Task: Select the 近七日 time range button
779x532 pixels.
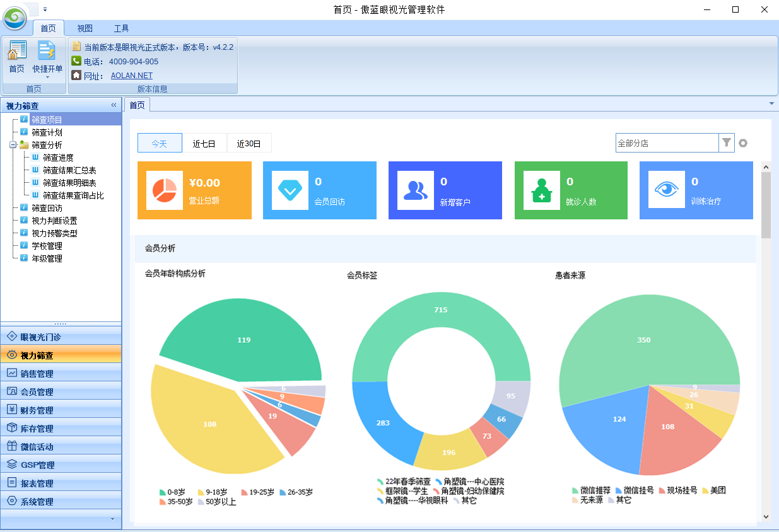Action: click(204, 144)
